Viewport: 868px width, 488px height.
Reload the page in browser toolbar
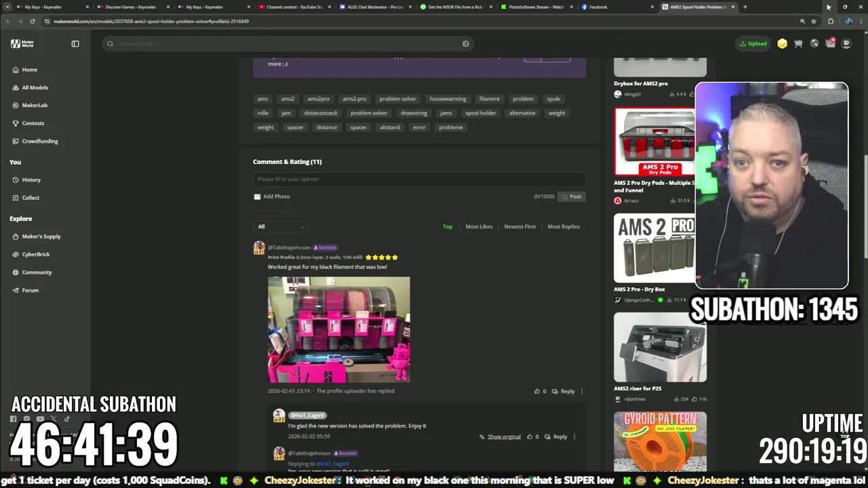tap(32, 21)
